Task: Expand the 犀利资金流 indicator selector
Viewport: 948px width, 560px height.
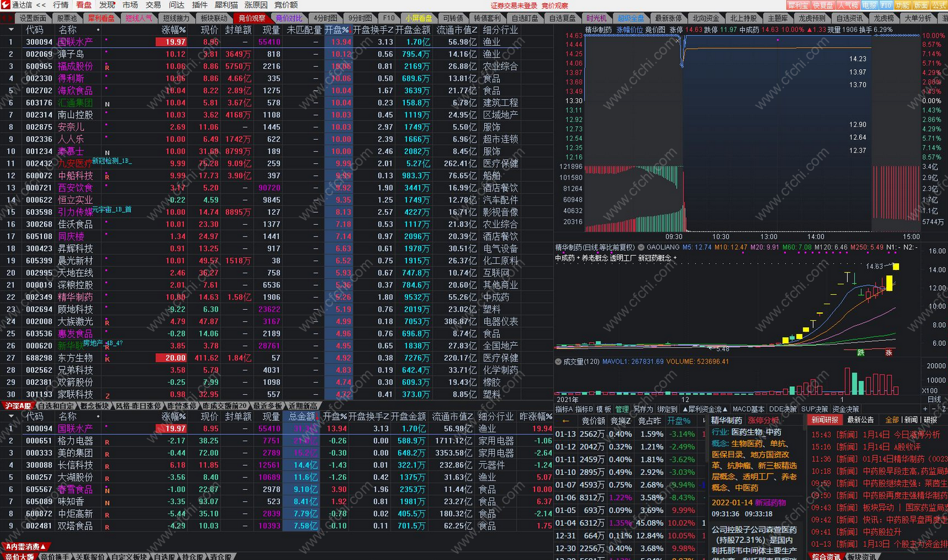Action: click(705, 409)
